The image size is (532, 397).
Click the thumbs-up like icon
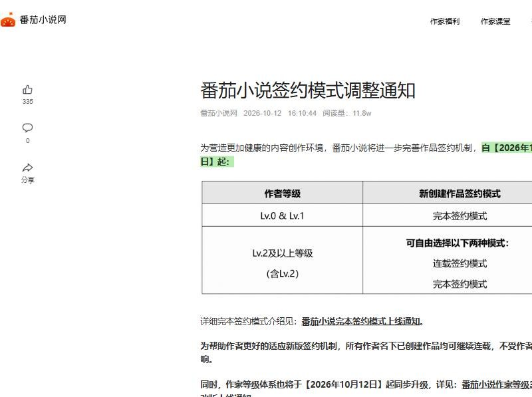click(27, 90)
